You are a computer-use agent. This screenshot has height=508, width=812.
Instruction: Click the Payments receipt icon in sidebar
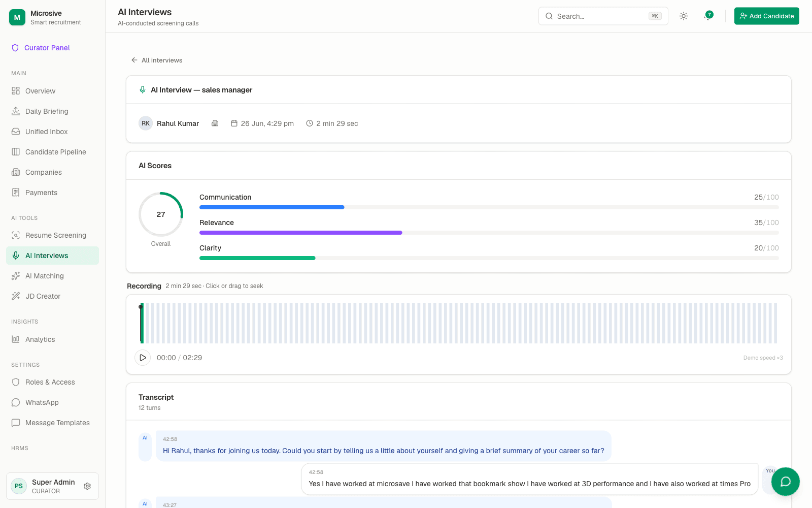[x=16, y=193]
